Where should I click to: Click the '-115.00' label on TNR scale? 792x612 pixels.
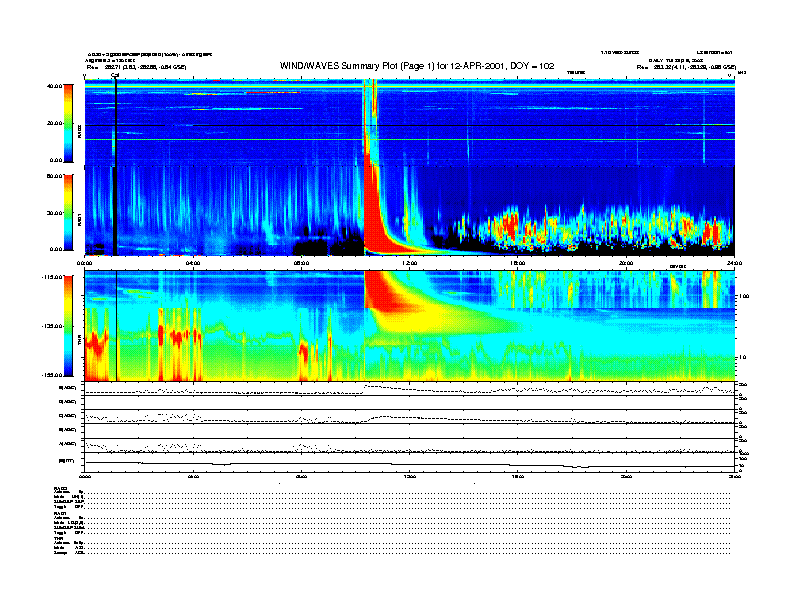52,277
